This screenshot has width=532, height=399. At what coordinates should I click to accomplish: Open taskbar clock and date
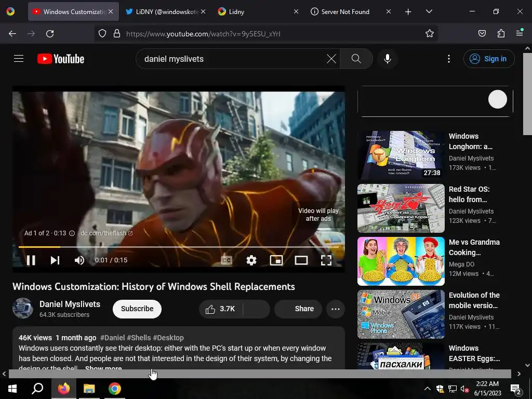487,389
